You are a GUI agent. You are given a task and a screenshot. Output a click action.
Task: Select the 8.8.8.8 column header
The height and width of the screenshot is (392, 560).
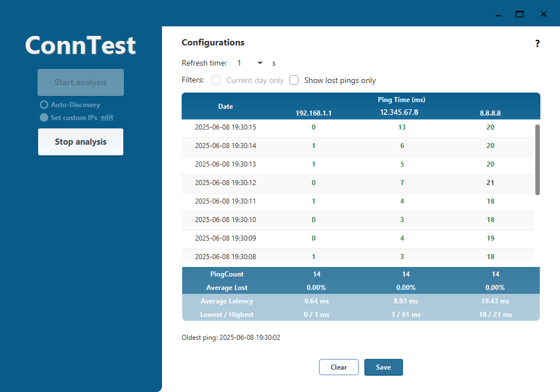click(x=490, y=113)
